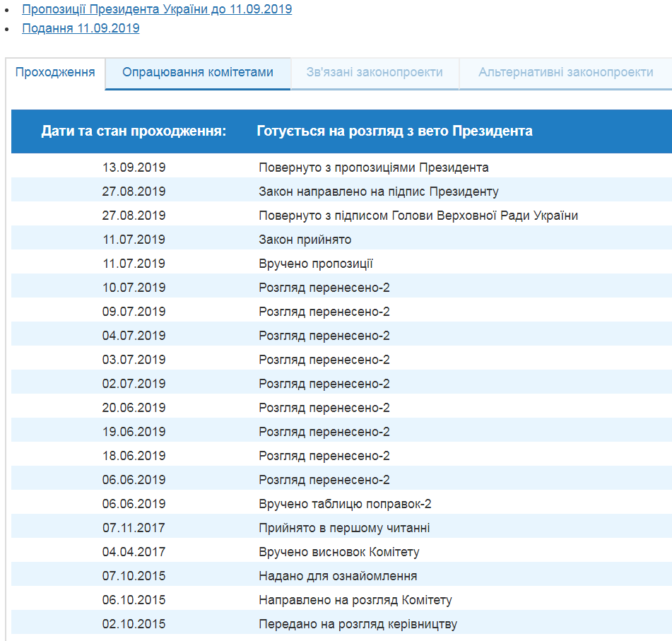This screenshot has width=672, height=641.
Task: Go to the Альтернативні законопроекти tab
Action: point(565,73)
